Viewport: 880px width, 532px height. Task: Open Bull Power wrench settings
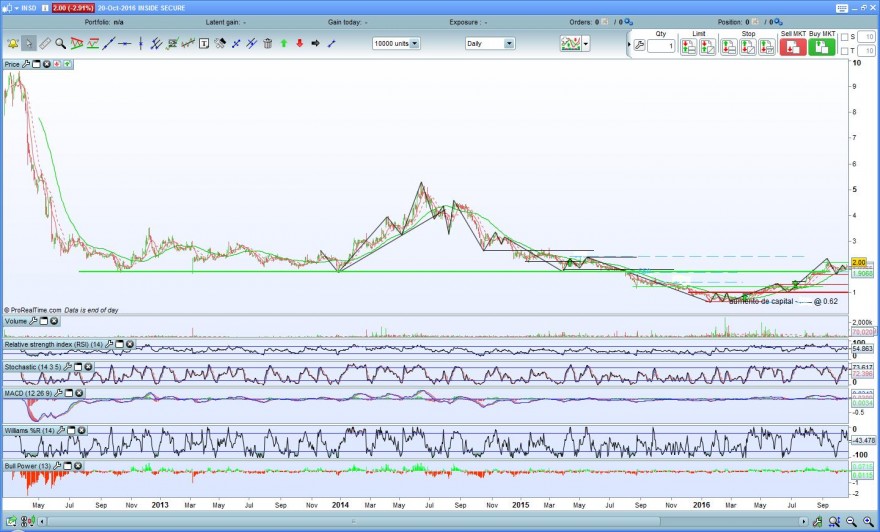click(58, 466)
